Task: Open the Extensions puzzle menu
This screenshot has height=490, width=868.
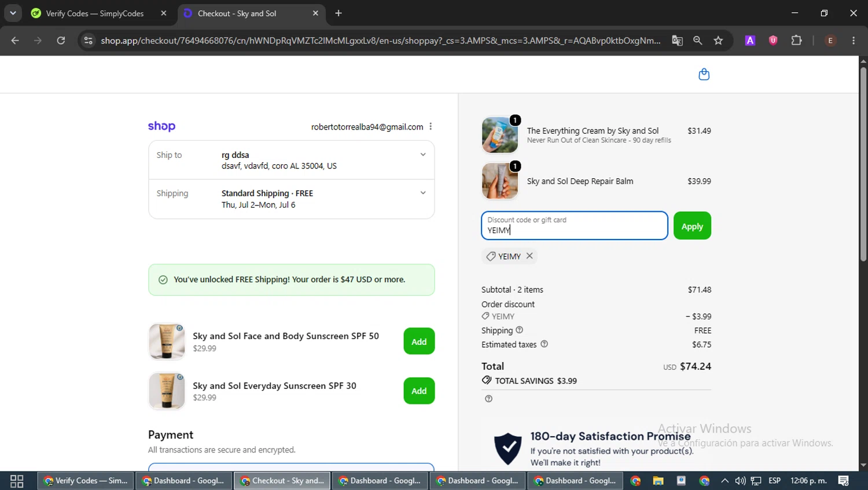Action: (797, 40)
